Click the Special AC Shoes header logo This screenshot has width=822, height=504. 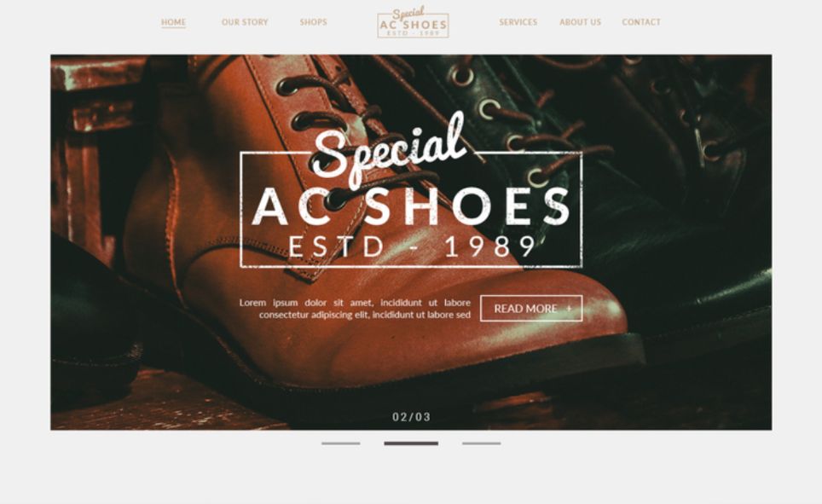tap(413, 22)
